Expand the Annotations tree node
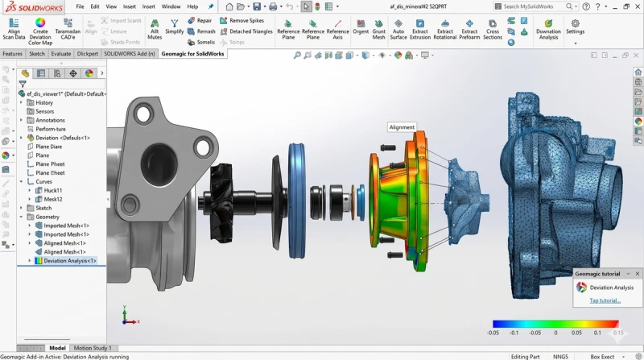This screenshot has width=644, height=360. pos(22,120)
